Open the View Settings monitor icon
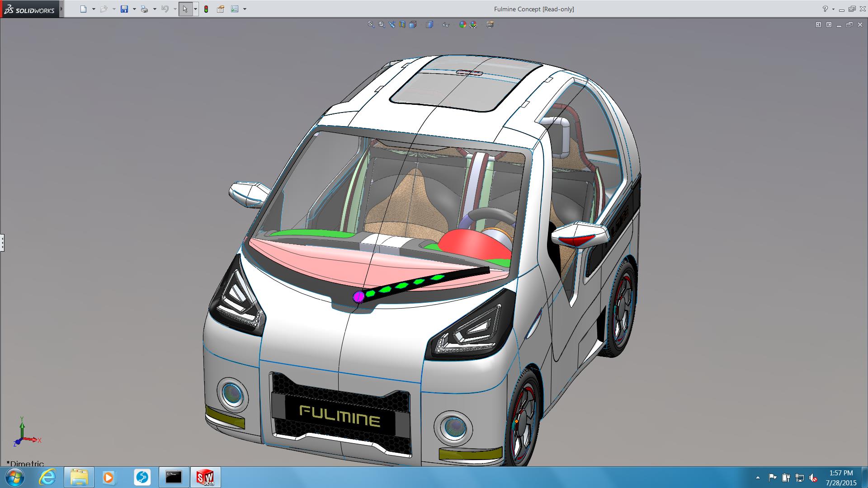 pos(490,25)
